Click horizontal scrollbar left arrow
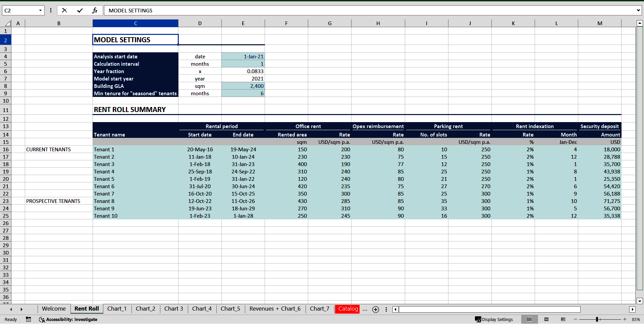The width and height of the screenshot is (644, 324). [395, 309]
